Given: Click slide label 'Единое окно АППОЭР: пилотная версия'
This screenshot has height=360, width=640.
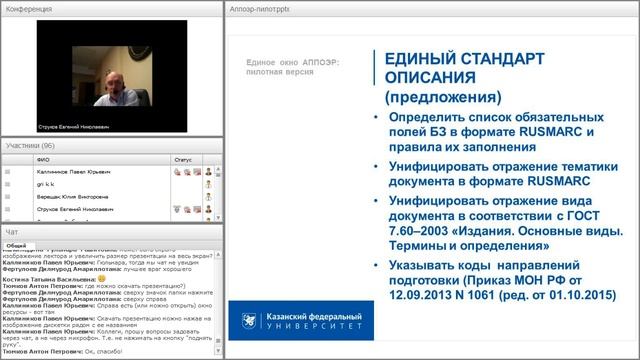Looking at the screenshot, I should 292,67.
